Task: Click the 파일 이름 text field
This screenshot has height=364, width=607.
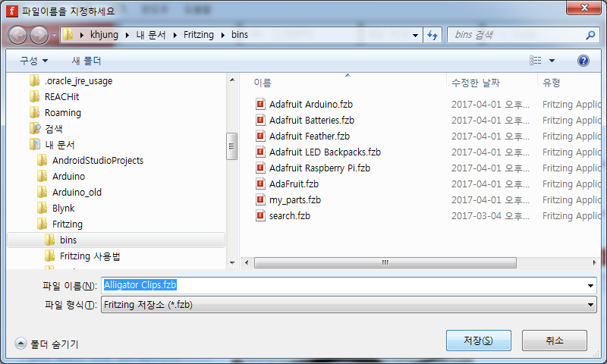Action: coord(344,285)
